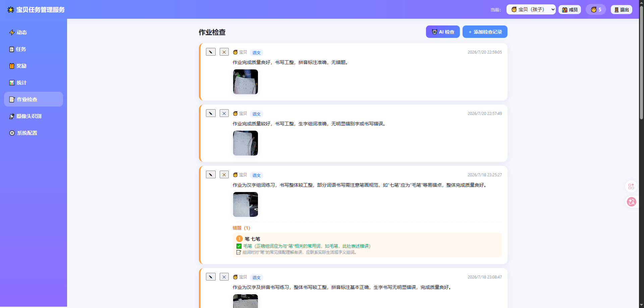Click 宝贝 avatar on the 22:59:05 record

[x=235, y=52]
